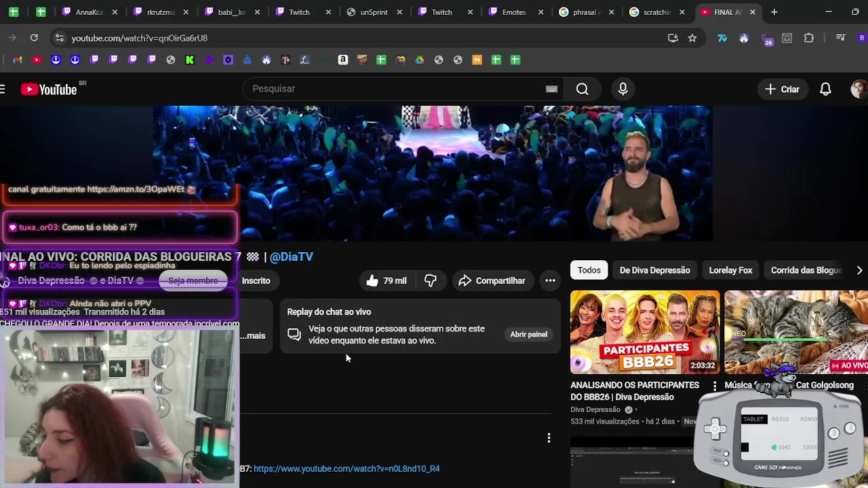Open the cat Música live video thumbnail
This screenshot has height=488, width=868.
pos(796,332)
